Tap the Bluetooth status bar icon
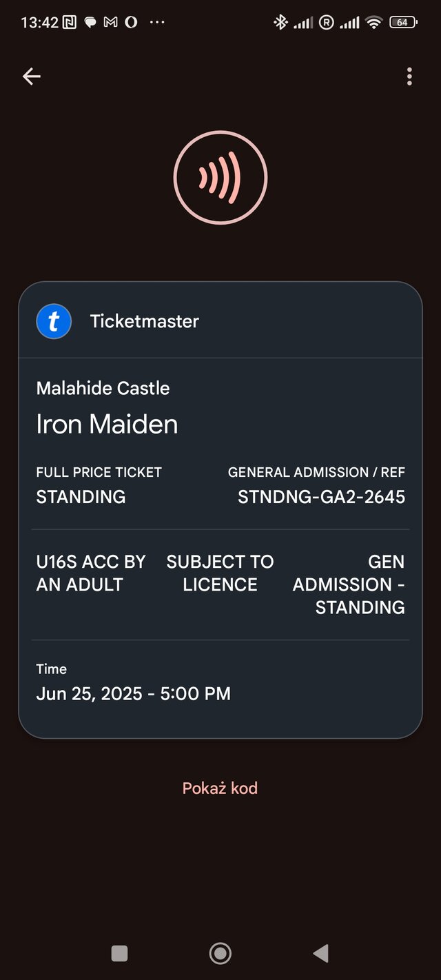The image size is (441, 980). [280, 22]
